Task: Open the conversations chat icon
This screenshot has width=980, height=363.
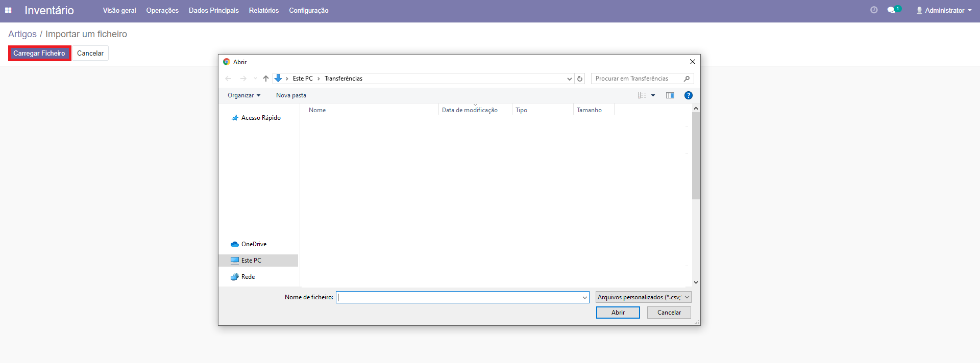Action: (x=891, y=10)
